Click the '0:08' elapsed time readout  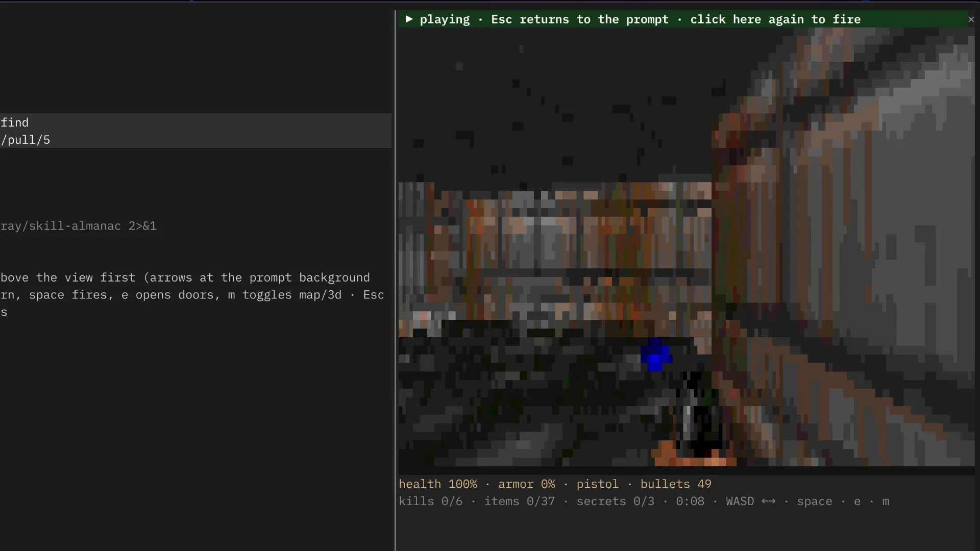click(690, 501)
